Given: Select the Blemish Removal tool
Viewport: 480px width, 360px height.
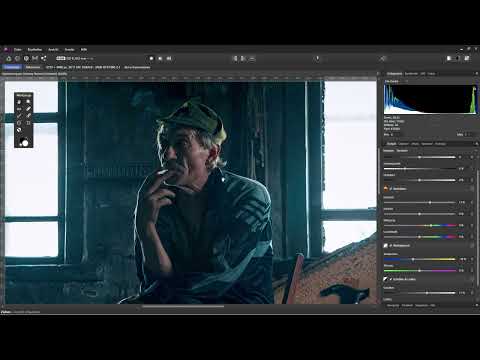Looking at the screenshot, I should coord(28,109).
